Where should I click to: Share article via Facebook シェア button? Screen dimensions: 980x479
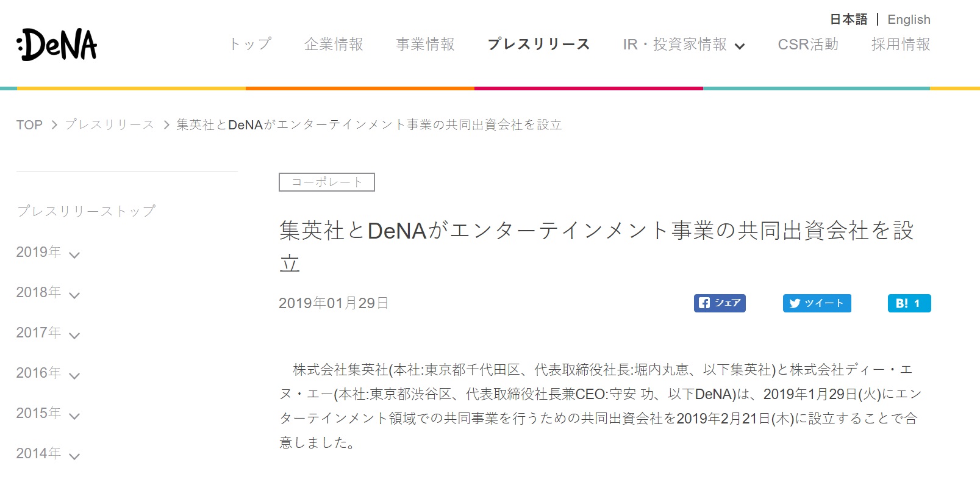[720, 303]
